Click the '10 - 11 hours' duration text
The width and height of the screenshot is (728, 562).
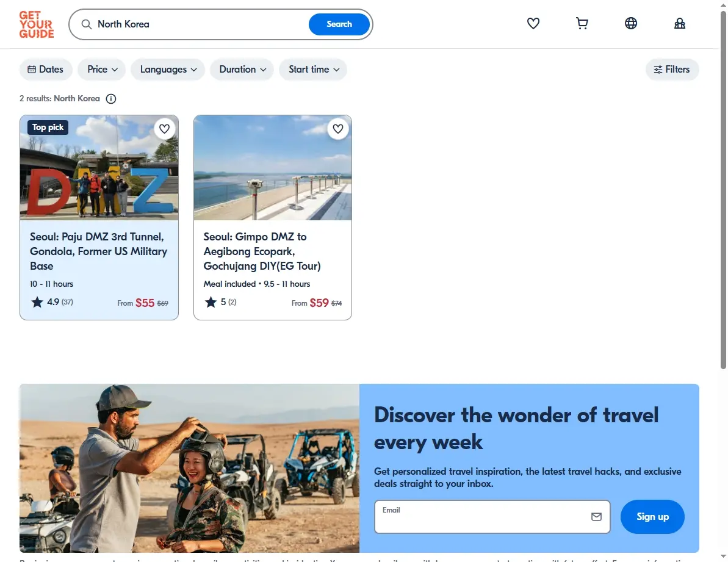pyautogui.click(x=51, y=284)
